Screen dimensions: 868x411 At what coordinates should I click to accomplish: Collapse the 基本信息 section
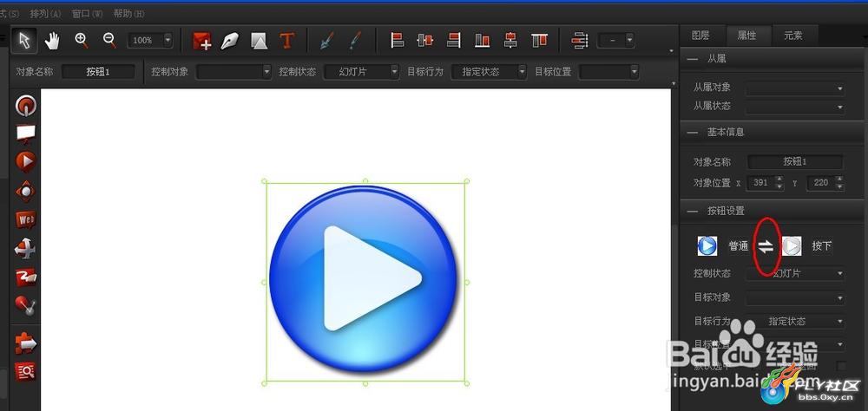[692, 132]
